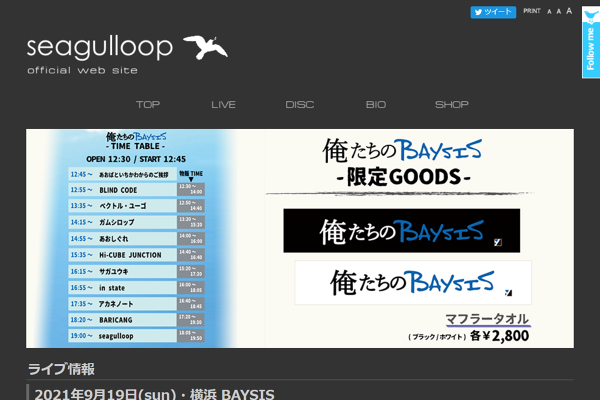Select the medium font size A
Screen dimensions: 600x400
pyautogui.click(x=559, y=11)
